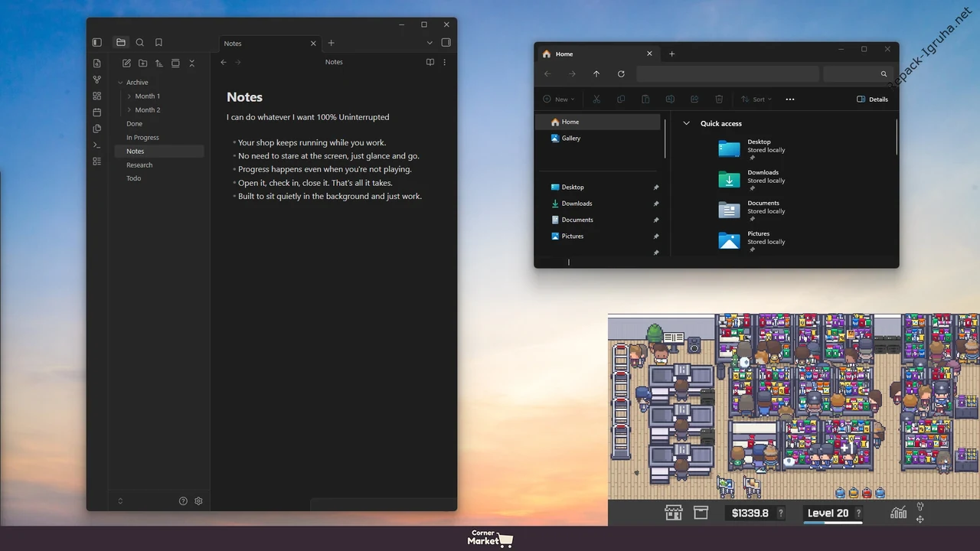Open the Downloads folder in Quick access
The height and width of the screenshot is (551, 980).
[x=753, y=179]
